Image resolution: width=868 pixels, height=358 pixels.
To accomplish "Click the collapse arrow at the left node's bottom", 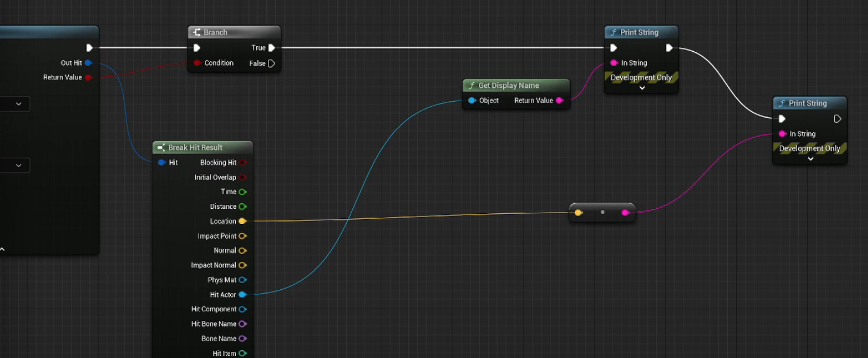I will (3, 248).
